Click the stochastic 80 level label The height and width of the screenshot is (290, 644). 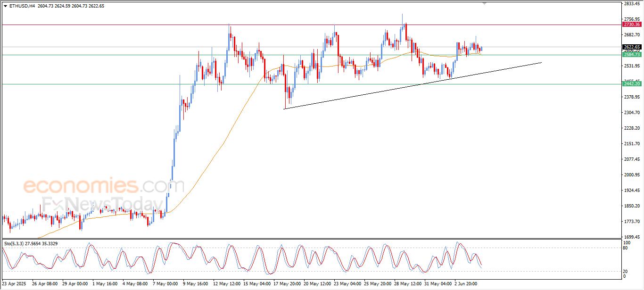626,248
